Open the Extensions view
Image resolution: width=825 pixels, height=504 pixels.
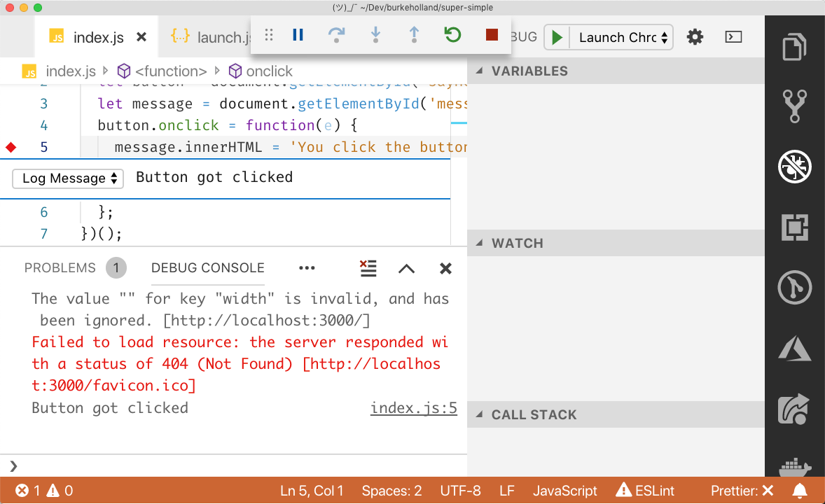pos(794,227)
